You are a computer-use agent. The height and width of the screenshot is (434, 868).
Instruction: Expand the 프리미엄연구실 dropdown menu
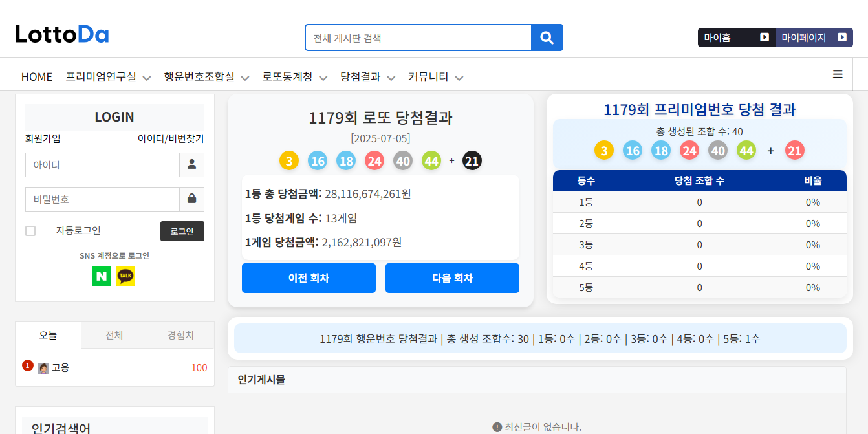tap(108, 77)
